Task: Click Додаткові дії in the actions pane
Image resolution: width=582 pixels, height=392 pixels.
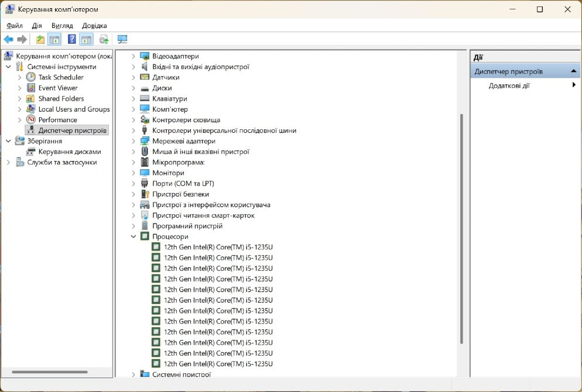Action: click(509, 85)
